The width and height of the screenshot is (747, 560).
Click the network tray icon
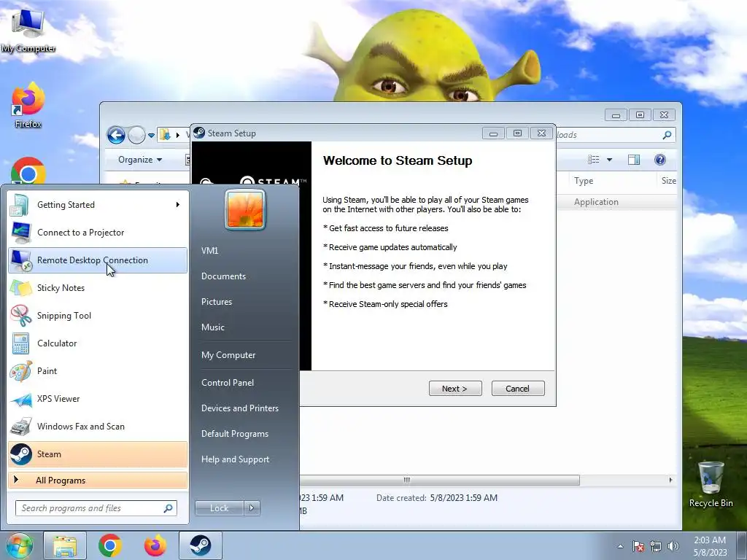point(656,546)
